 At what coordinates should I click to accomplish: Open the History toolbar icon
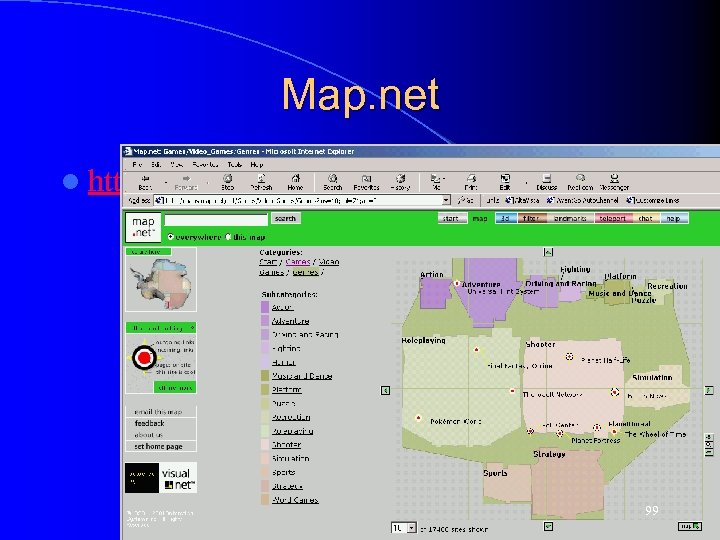[400, 182]
